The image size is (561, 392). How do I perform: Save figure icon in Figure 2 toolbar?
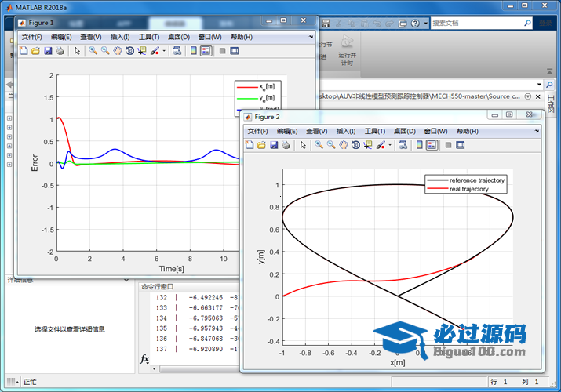coord(274,145)
